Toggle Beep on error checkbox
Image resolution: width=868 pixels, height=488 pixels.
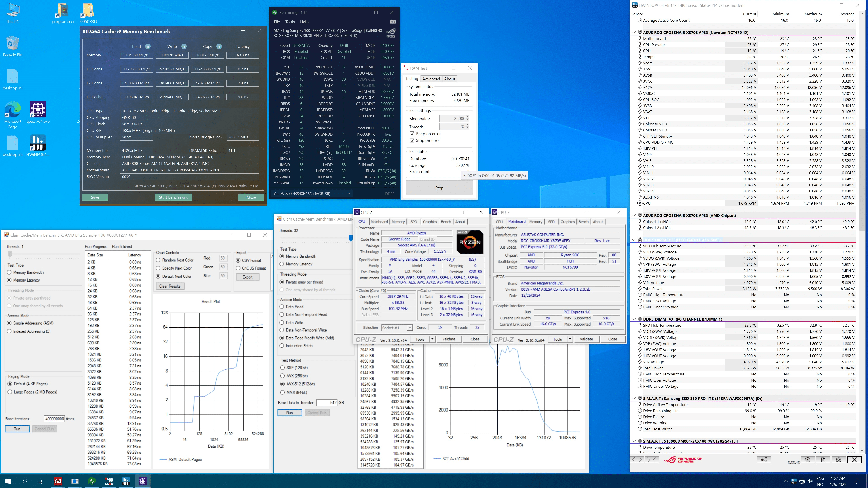(412, 134)
